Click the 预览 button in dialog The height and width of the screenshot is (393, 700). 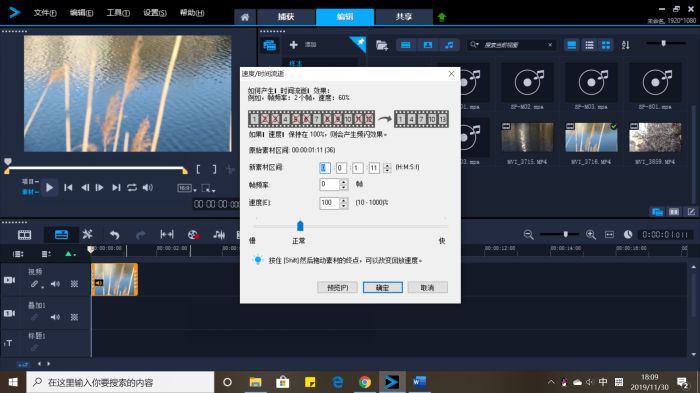click(338, 288)
